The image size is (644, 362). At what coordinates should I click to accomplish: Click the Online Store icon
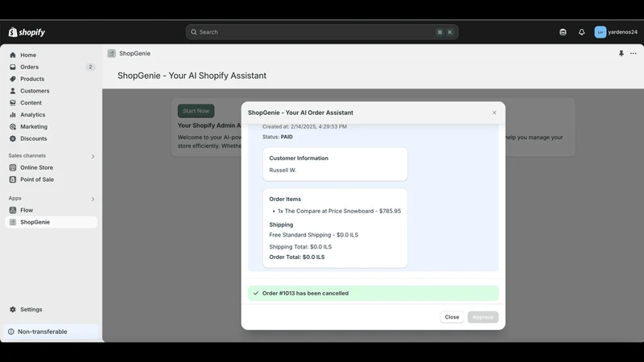tap(13, 167)
